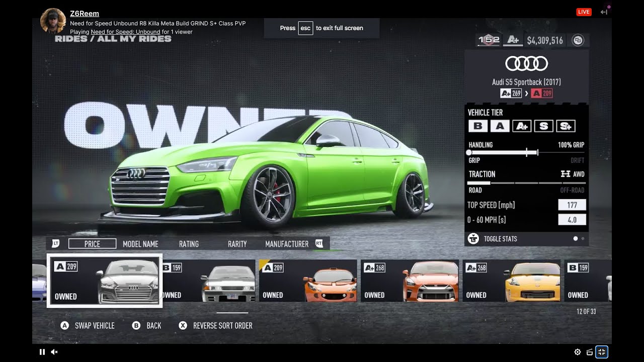Select the B 159 silver sedan card
The image size is (644, 362).
pyautogui.click(x=208, y=281)
